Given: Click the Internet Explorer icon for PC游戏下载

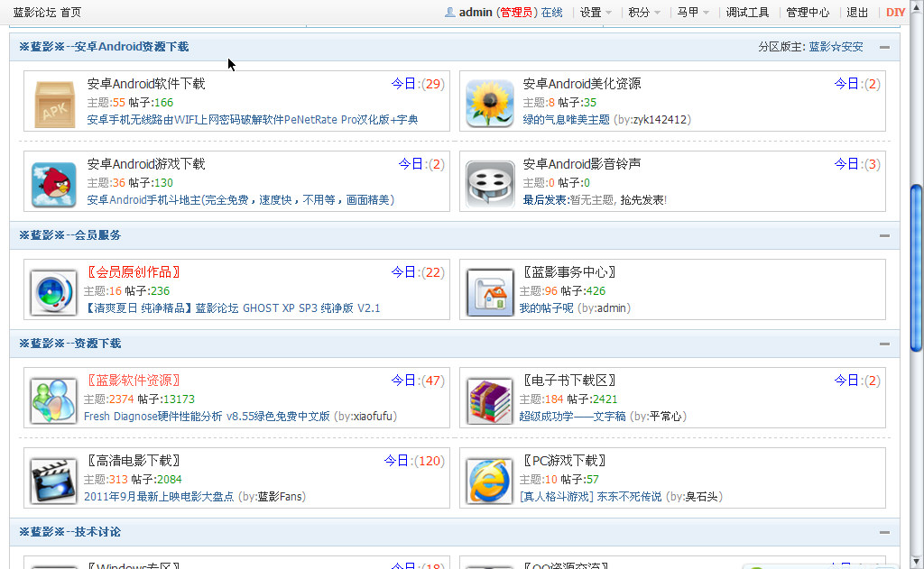Looking at the screenshot, I should point(490,481).
